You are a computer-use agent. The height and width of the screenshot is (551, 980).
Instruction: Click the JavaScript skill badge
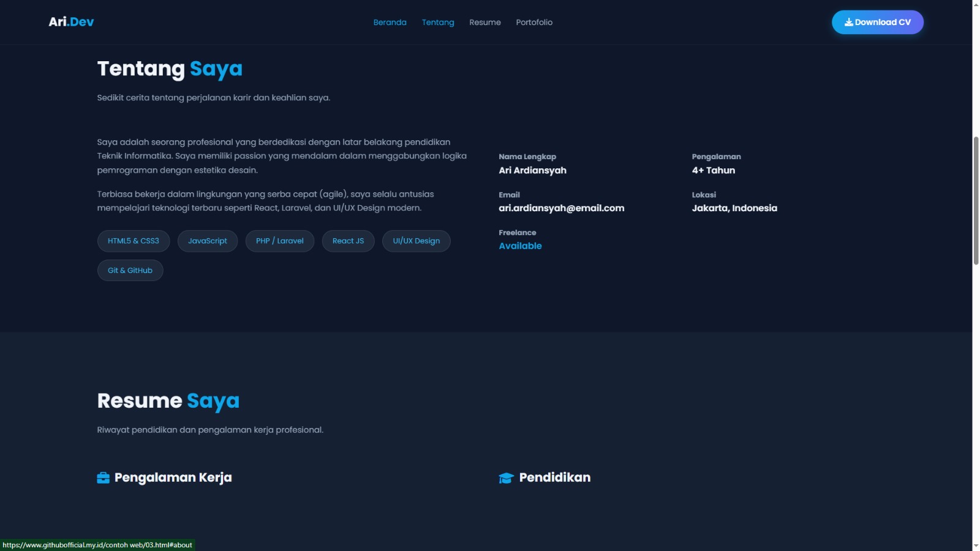207,241
